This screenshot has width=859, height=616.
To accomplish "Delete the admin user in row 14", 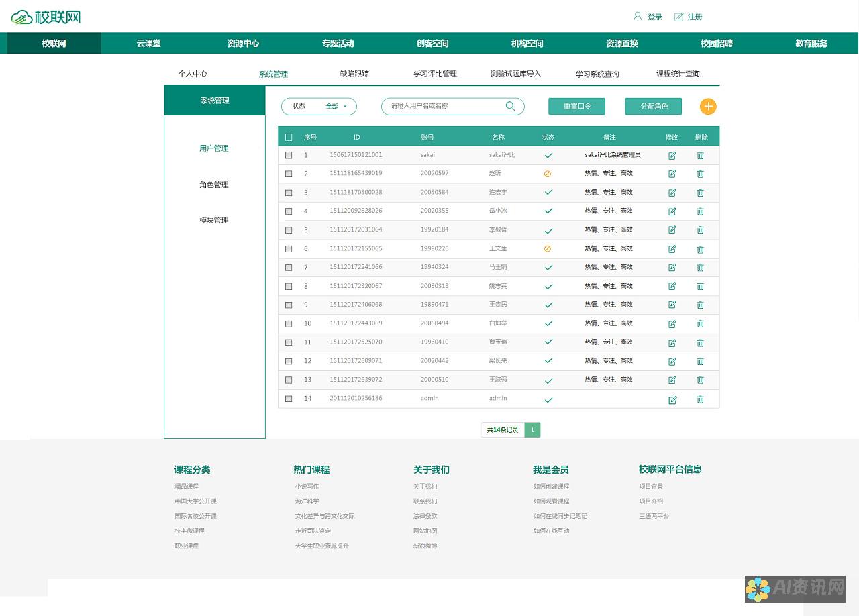I will tap(700, 399).
